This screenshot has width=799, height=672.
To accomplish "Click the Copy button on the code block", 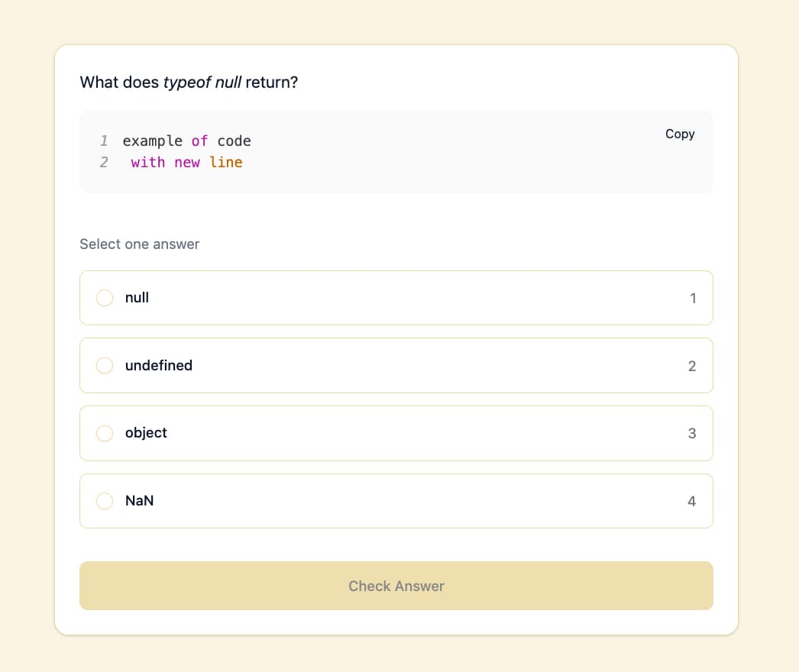I will (x=680, y=134).
